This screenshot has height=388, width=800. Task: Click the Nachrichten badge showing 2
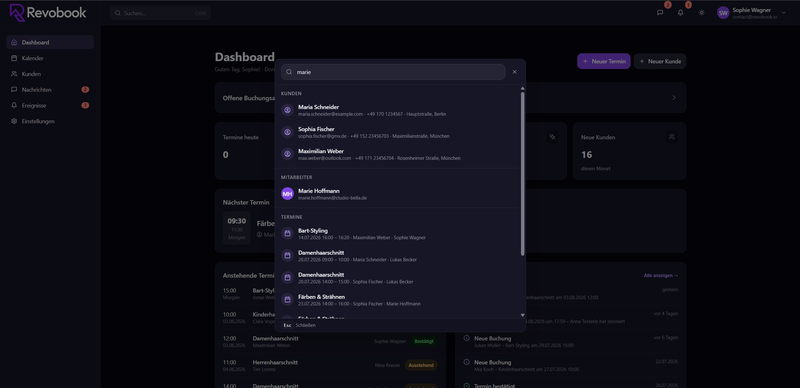tap(85, 90)
